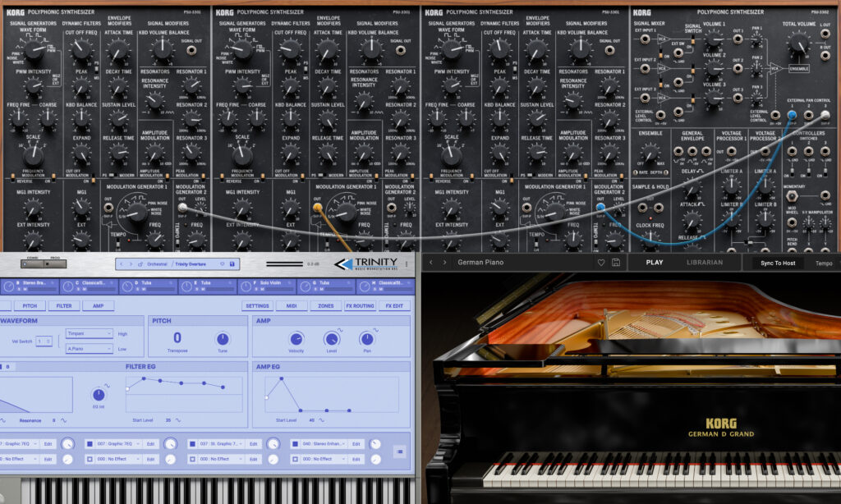Click the OUT 1 jack beside Volume 1
Screen dimensions: 841x504
[738, 39]
